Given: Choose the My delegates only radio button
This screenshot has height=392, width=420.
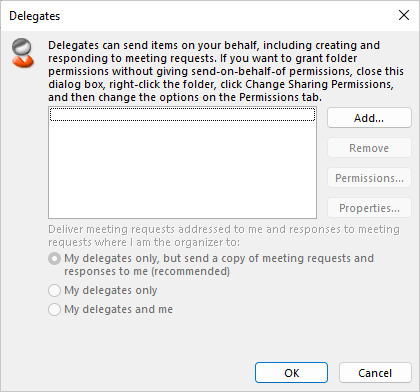Looking at the screenshot, I should [x=54, y=290].
